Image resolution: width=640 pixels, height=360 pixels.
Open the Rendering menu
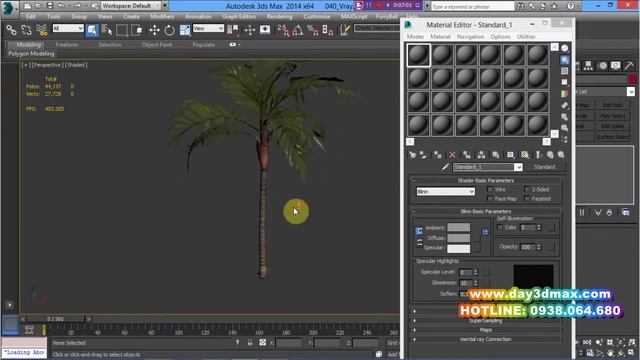point(280,17)
